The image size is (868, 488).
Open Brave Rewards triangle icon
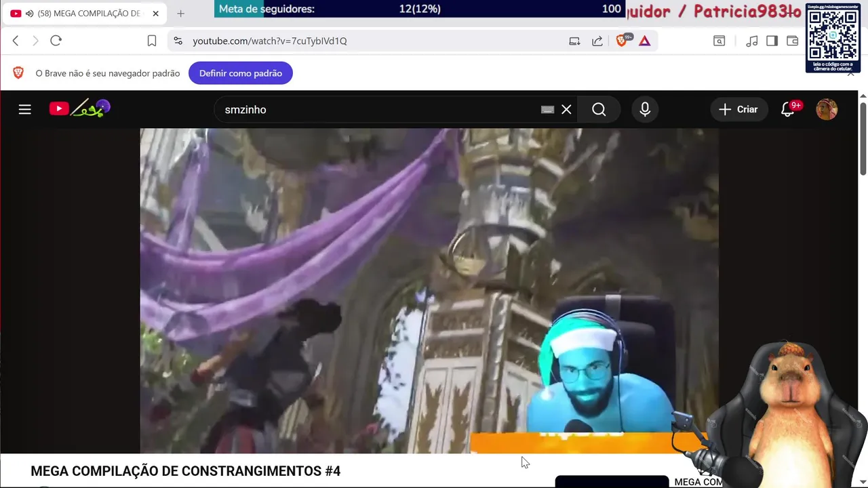[x=645, y=41]
